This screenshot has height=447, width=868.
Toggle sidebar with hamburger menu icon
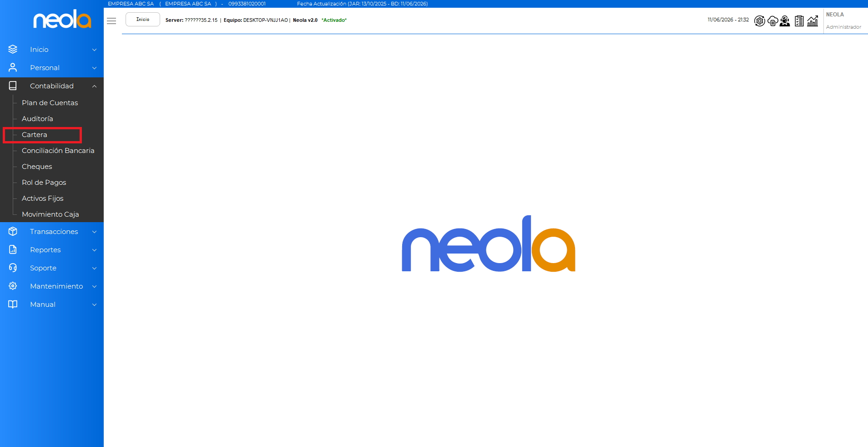[x=111, y=21]
